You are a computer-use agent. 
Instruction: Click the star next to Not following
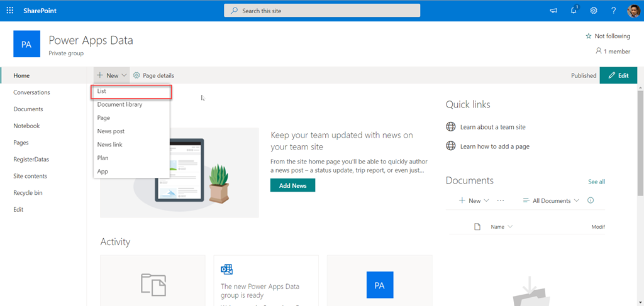tap(589, 36)
